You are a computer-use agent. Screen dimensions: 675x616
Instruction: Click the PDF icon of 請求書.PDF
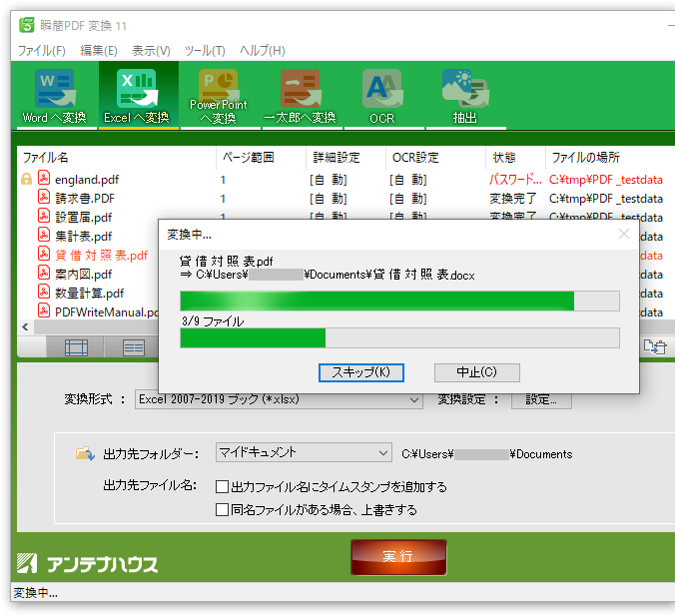pos(44,197)
